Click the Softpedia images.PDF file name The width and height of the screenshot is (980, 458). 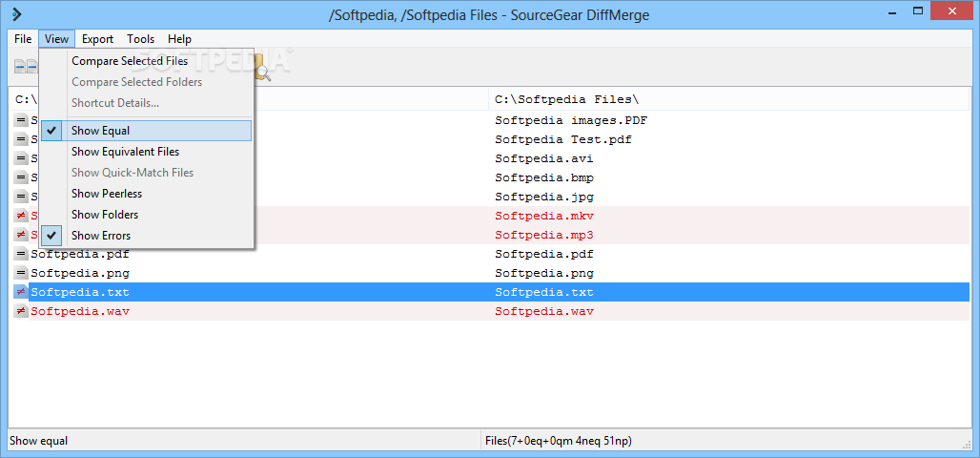[570, 120]
